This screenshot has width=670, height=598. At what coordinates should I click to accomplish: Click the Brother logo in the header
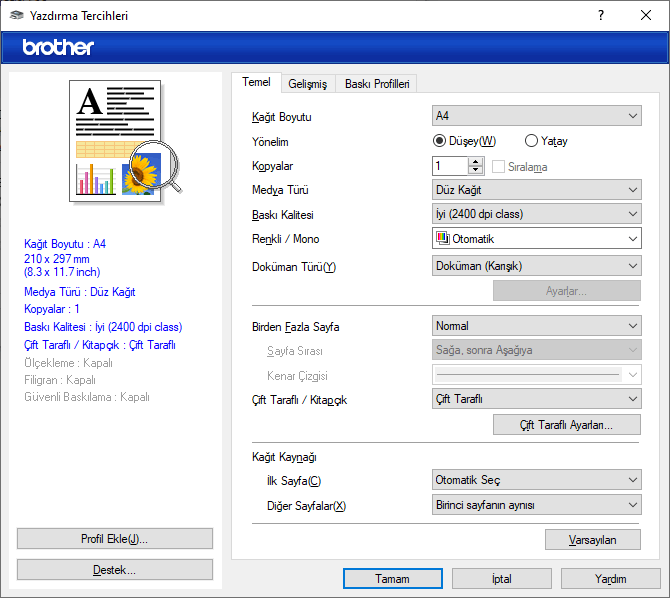point(58,47)
